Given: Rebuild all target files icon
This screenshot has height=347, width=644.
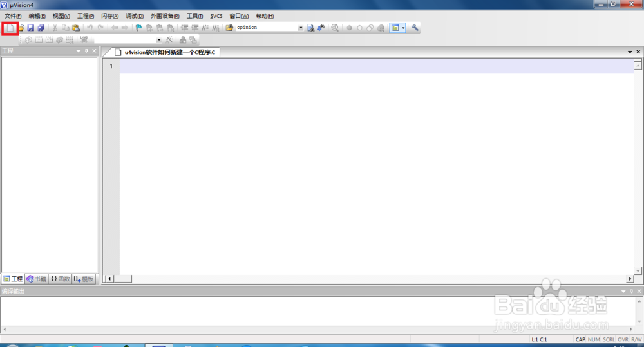Looking at the screenshot, I should [x=49, y=40].
